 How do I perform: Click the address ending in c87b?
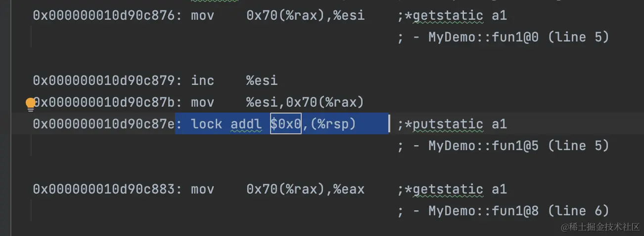(106, 102)
